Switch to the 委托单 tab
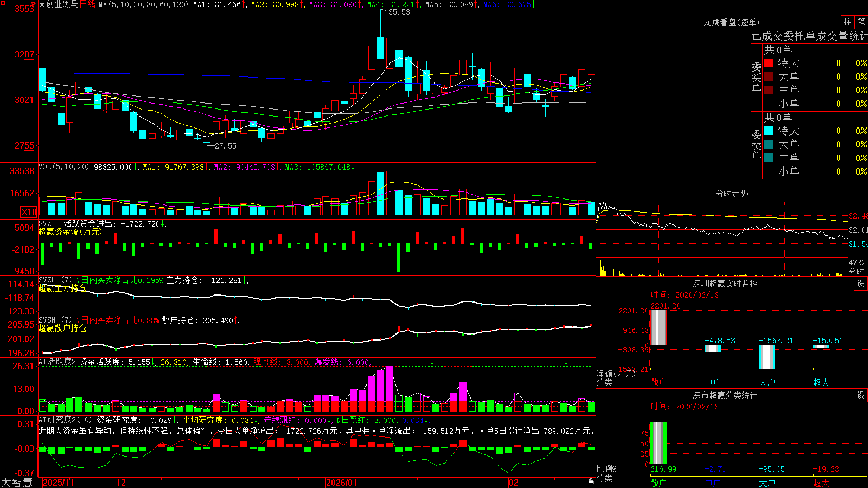This screenshot has width=868, height=488. [x=800, y=36]
